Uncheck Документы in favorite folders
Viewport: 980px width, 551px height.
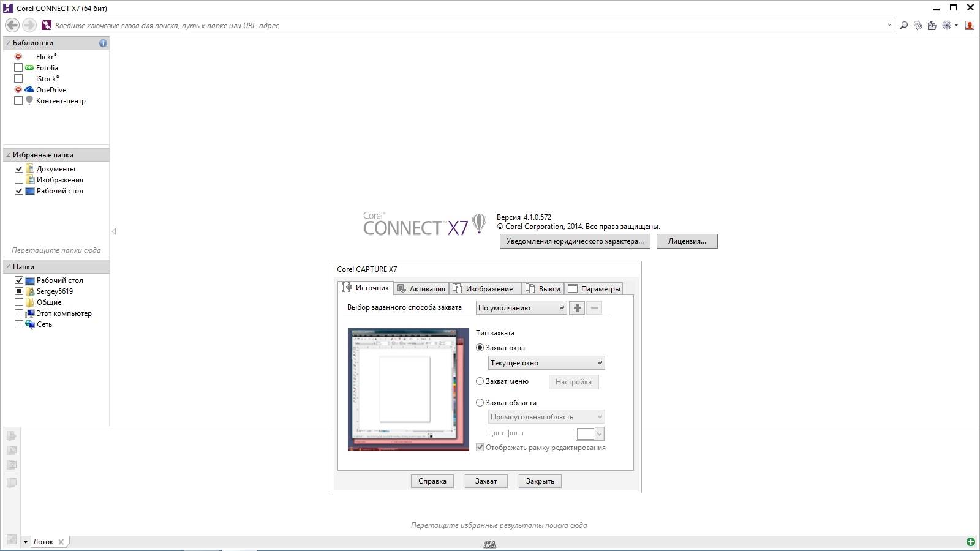[19, 168]
